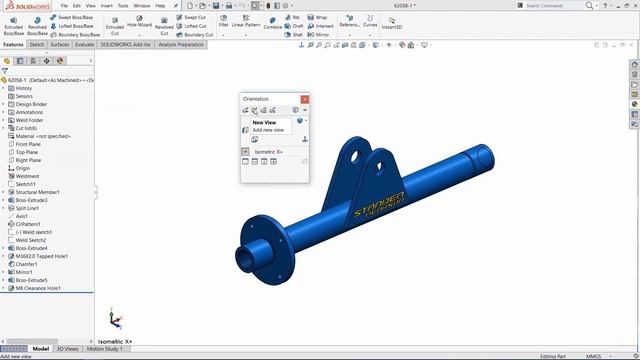
Task: Choose Boundary Boss/Base feature
Action: [75, 35]
